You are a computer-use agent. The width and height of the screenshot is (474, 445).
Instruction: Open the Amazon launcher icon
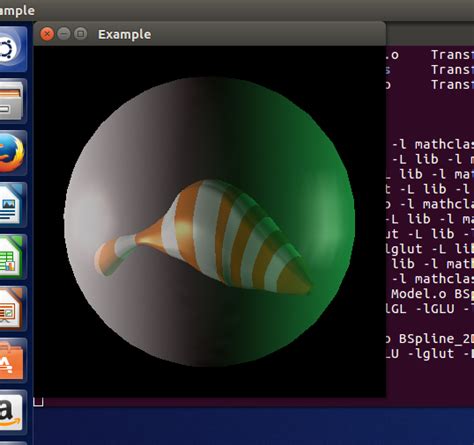12,413
